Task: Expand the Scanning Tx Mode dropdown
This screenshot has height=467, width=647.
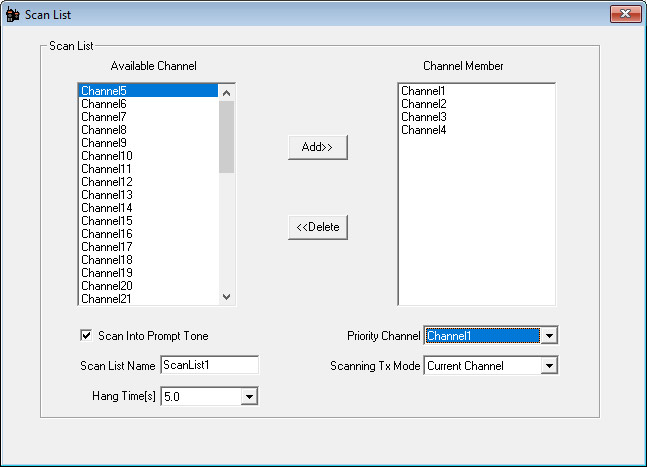Action: point(548,366)
